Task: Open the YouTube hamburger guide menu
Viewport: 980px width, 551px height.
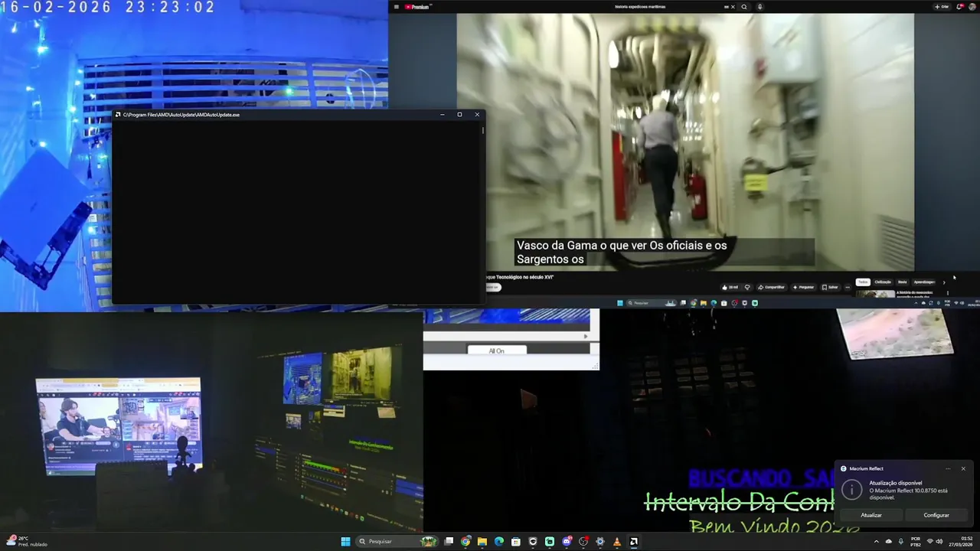Action: [x=396, y=7]
